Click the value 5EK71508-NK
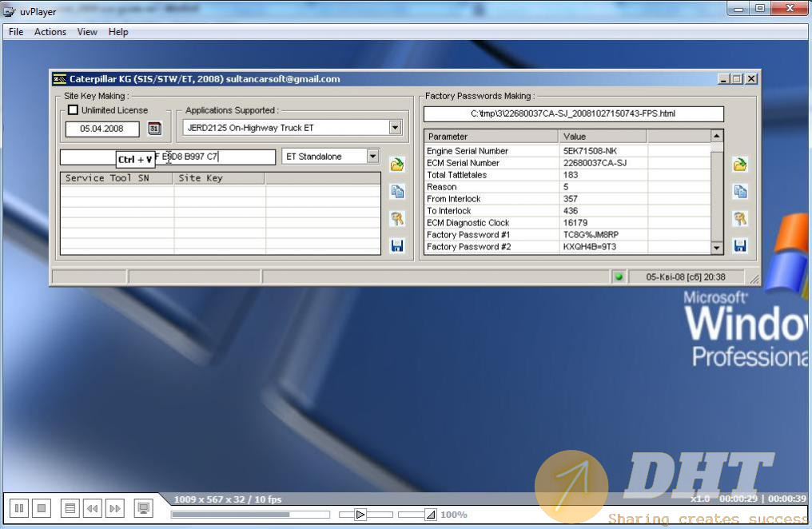812x529 pixels. coord(590,150)
